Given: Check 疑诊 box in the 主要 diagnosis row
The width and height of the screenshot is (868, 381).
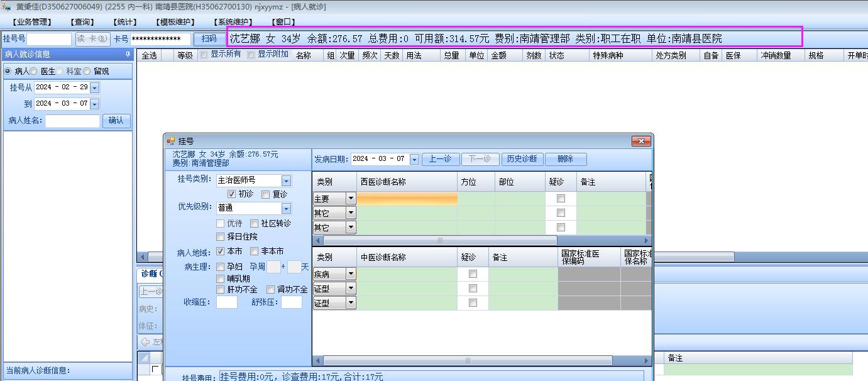Looking at the screenshot, I should pos(561,198).
